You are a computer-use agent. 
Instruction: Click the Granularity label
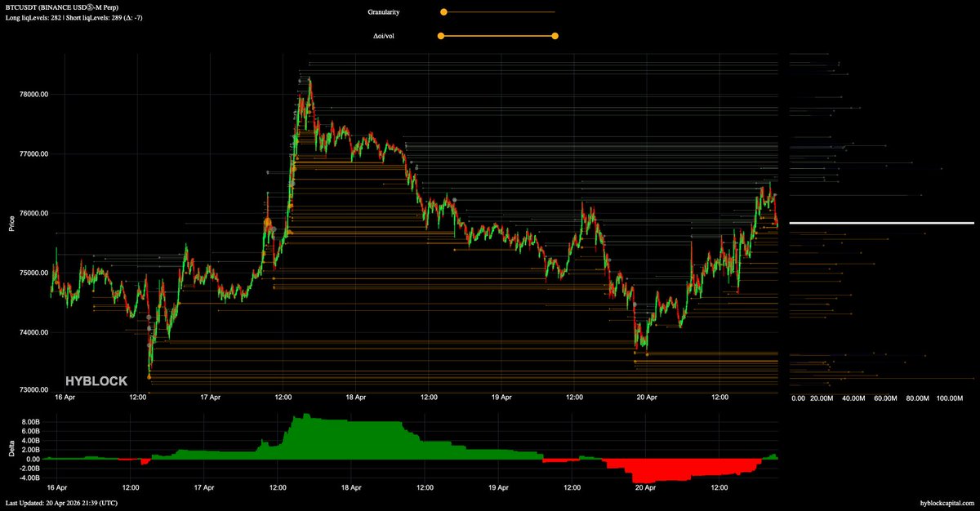point(387,11)
